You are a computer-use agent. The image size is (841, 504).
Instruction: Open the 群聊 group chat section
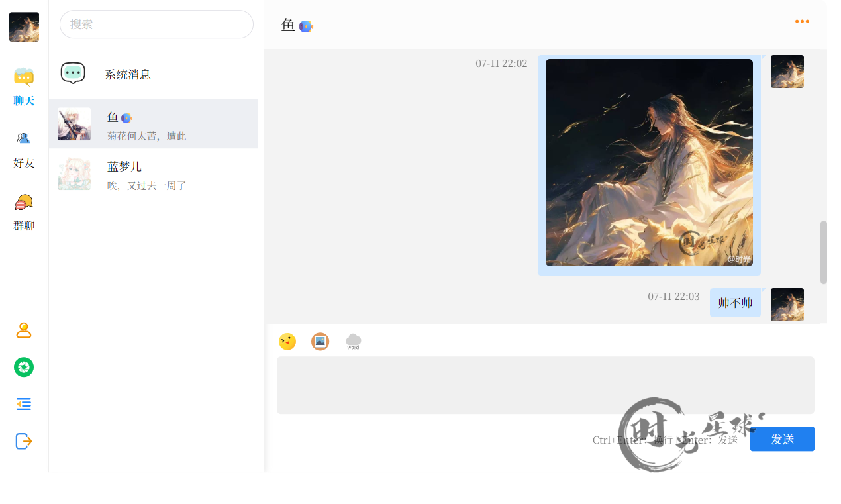coord(24,212)
